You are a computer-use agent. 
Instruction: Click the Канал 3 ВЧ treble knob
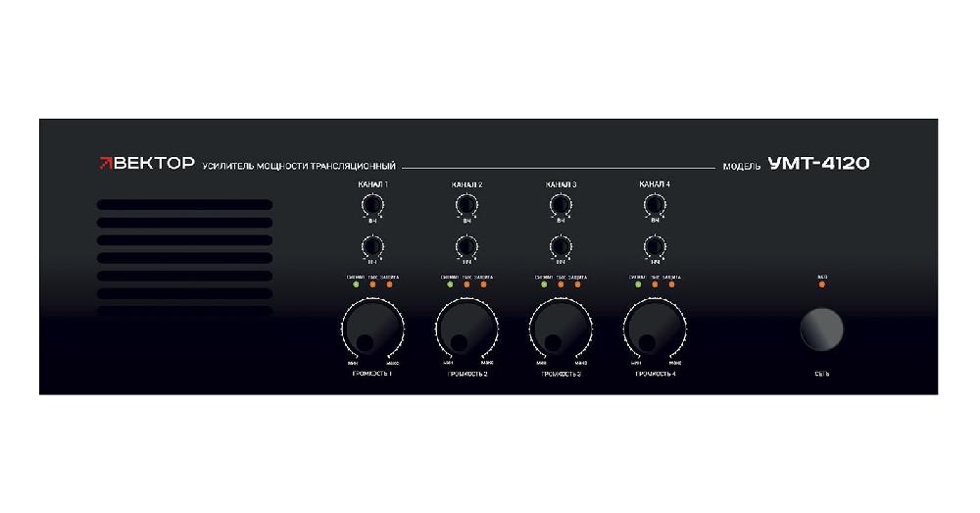[x=560, y=204]
